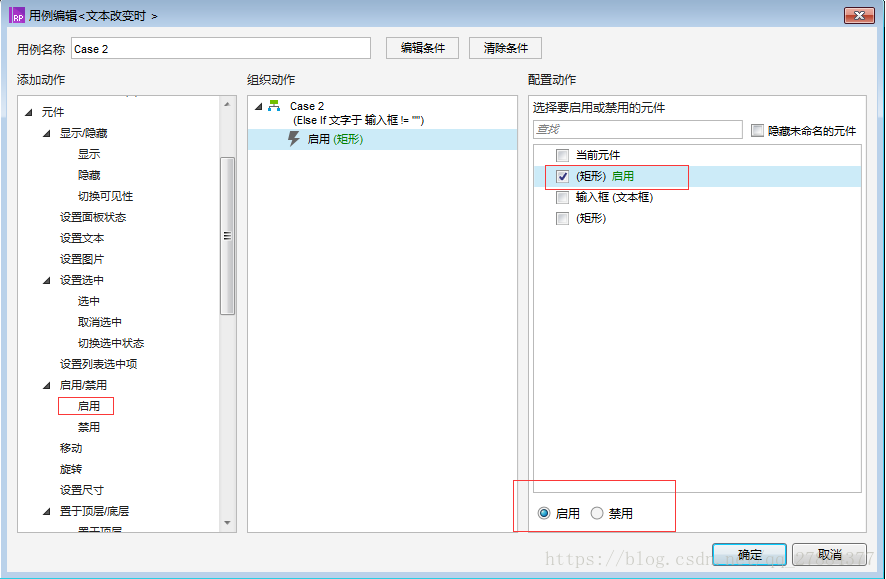Check the last unlabeled (矩形) checkbox
Viewport: 886px width, 579px height.
point(562,218)
